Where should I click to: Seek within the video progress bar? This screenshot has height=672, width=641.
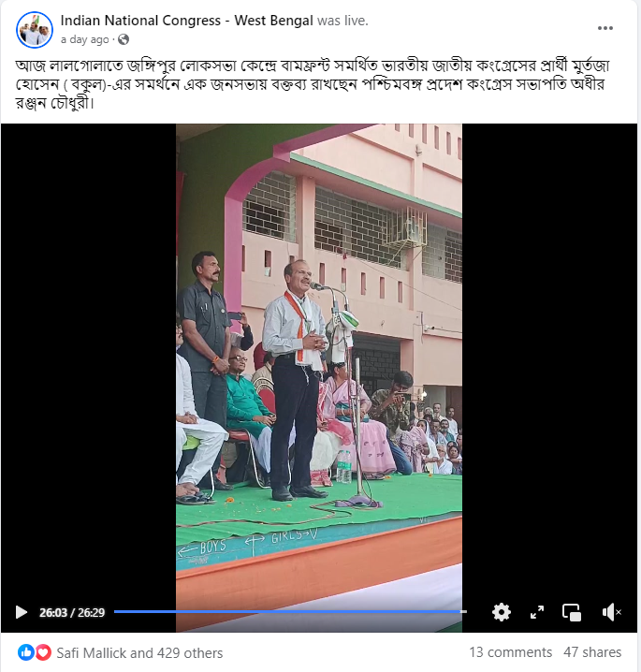(x=290, y=611)
